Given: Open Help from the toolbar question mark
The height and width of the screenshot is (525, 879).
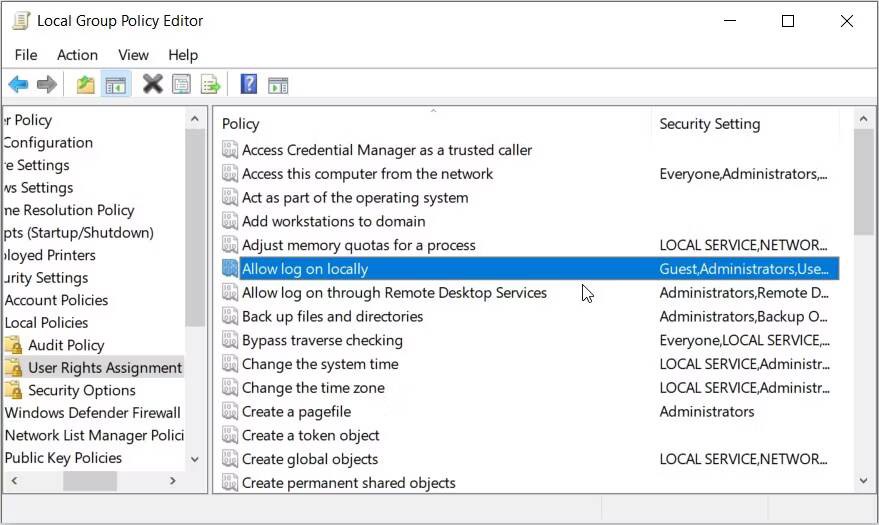Looking at the screenshot, I should click(x=249, y=84).
